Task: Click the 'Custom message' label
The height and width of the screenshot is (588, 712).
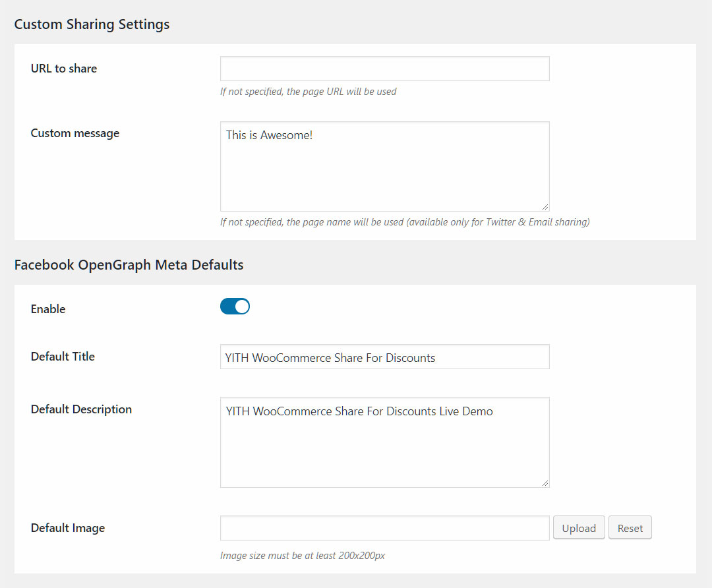Action: coord(75,134)
